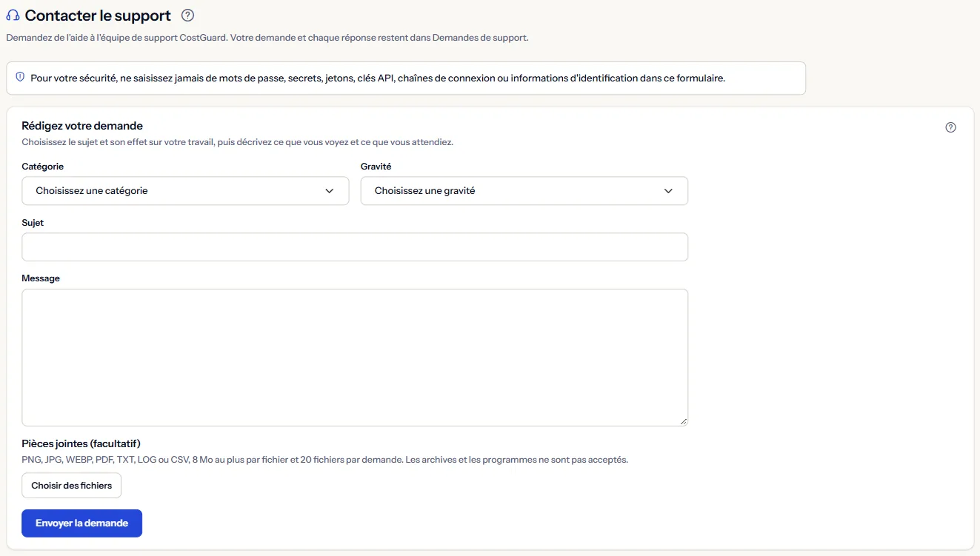Click the Catégorie field label
Screen dimensions: 980x556
point(43,167)
